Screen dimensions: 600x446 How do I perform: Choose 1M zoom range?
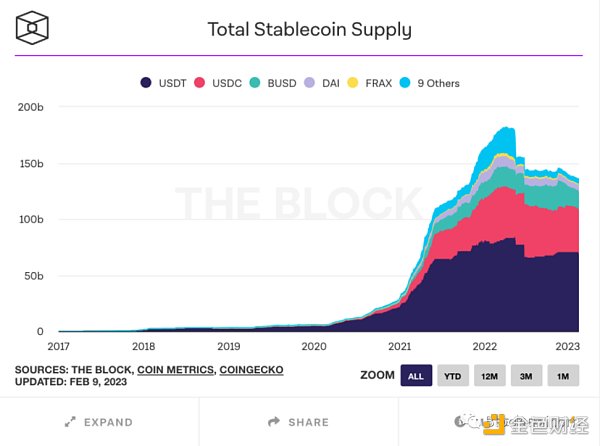(x=563, y=376)
